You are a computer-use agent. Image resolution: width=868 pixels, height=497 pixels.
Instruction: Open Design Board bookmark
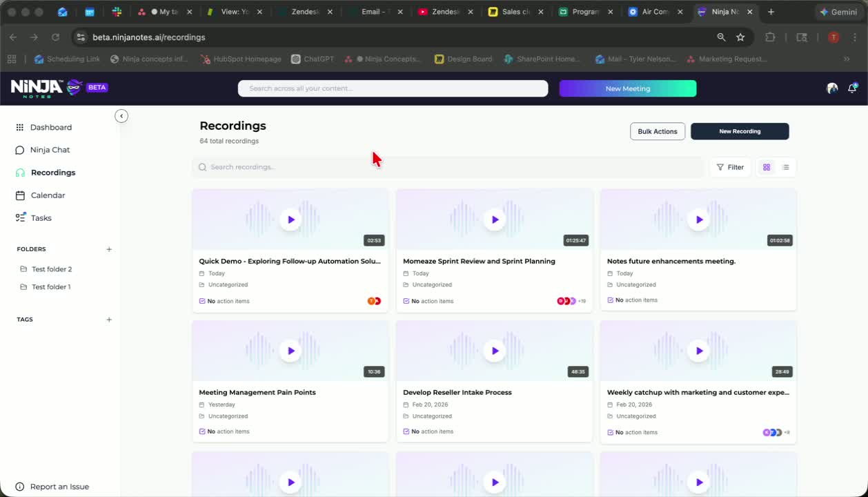463,59
